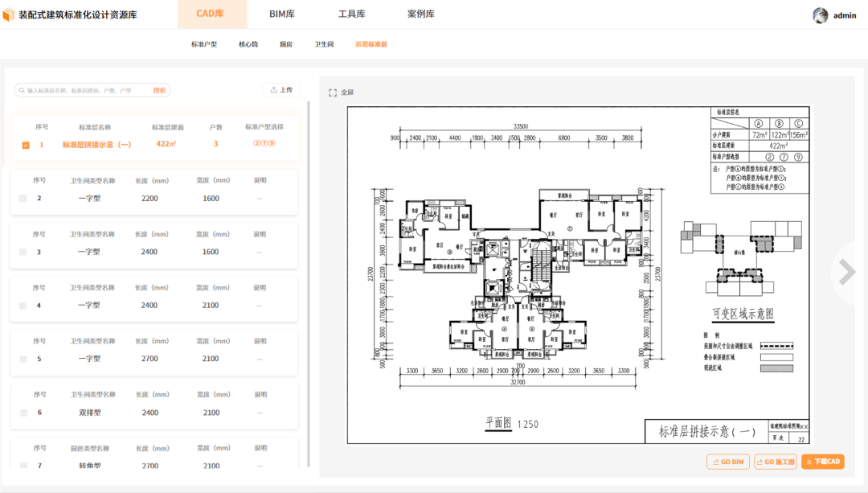Click the magnifier icon in the search bar
Viewport: 868px width, 493px height.
coord(22,89)
